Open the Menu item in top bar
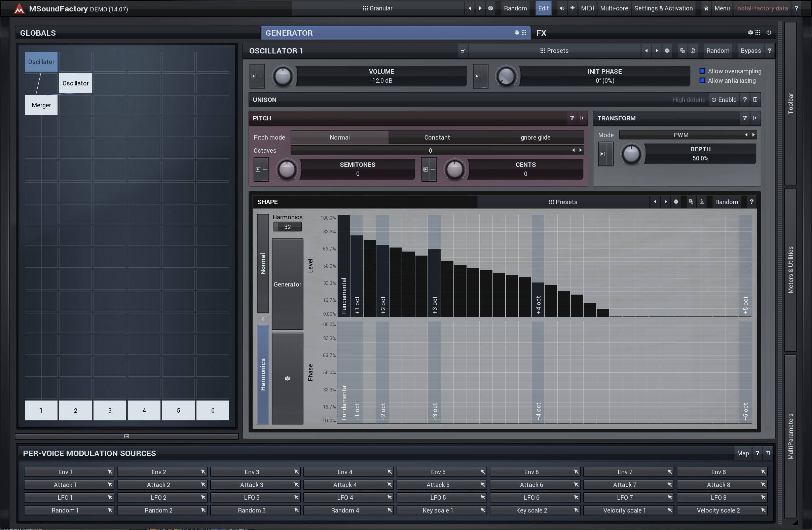The image size is (812, 530). coord(722,8)
